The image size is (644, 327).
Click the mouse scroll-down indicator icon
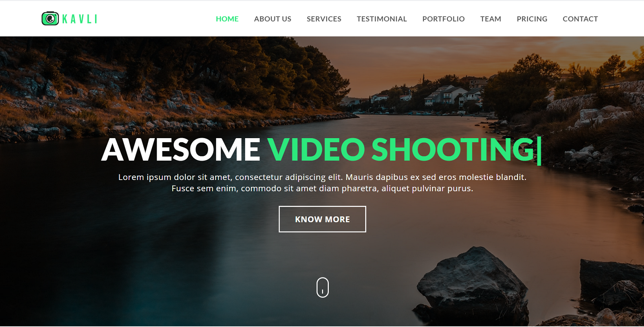click(322, 288)
